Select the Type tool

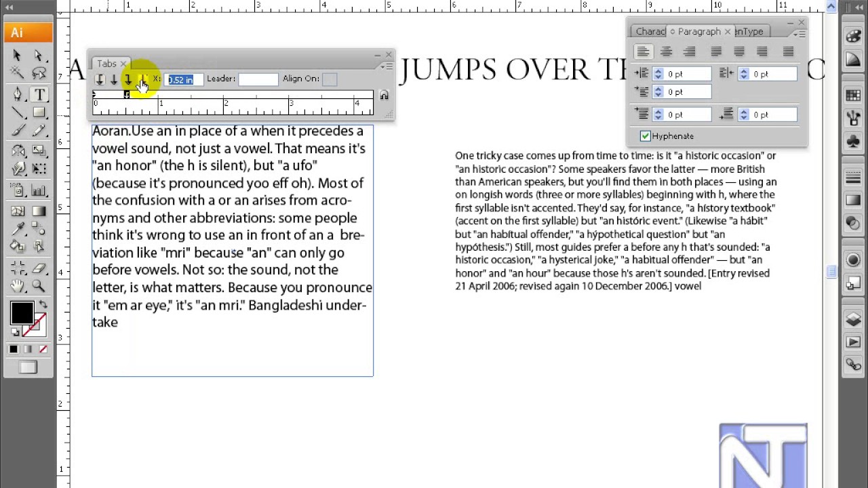pos(39,95)
